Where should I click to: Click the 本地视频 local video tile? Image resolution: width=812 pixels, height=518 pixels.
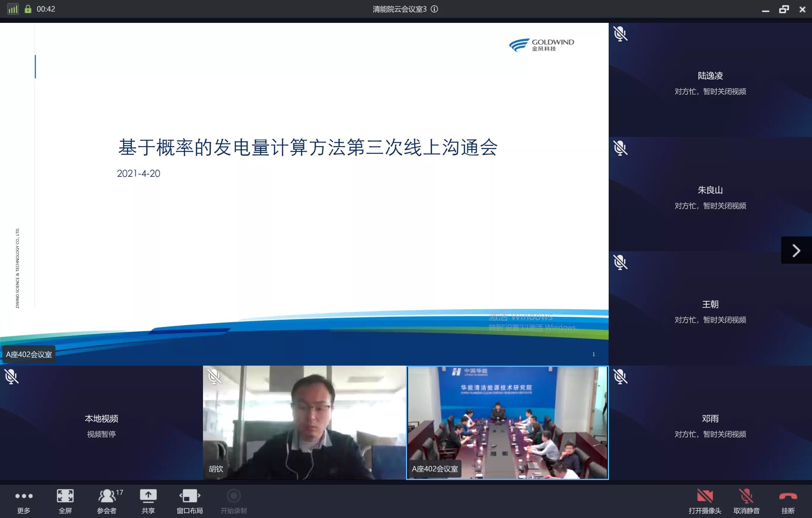click(x=101, y=422)
